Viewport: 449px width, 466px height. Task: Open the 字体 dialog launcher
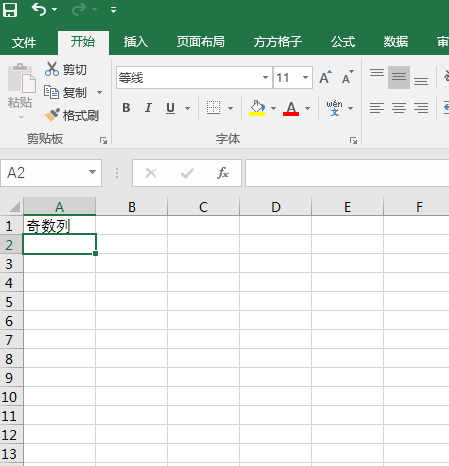tap(353, 141)
